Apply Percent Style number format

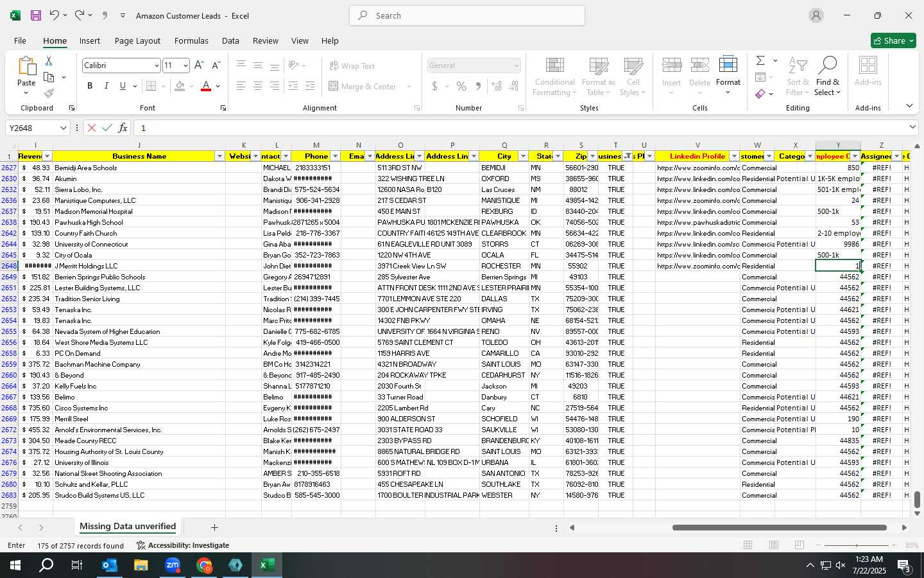(x=461, y=86)
